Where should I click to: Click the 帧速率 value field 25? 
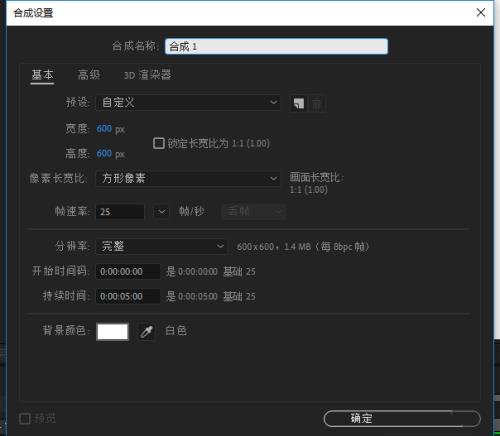pyautogui.click(x=120, y=212)
